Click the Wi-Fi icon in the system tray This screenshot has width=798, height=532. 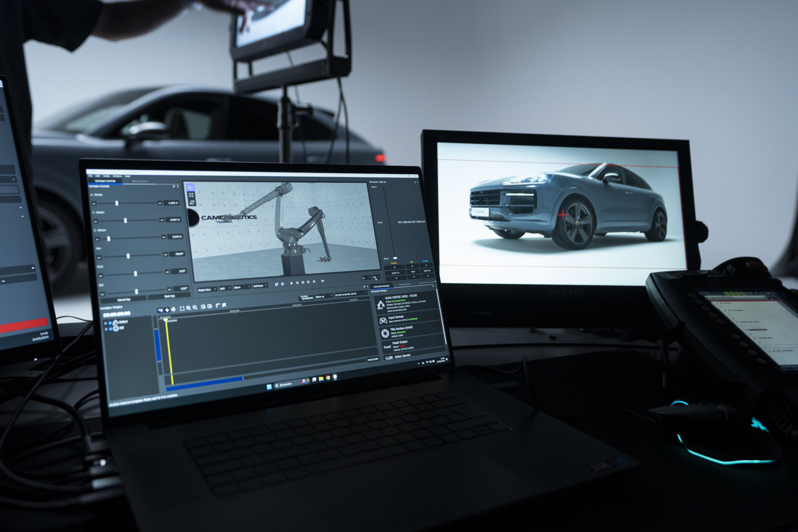pyautogui.click(x=427, y=362)
